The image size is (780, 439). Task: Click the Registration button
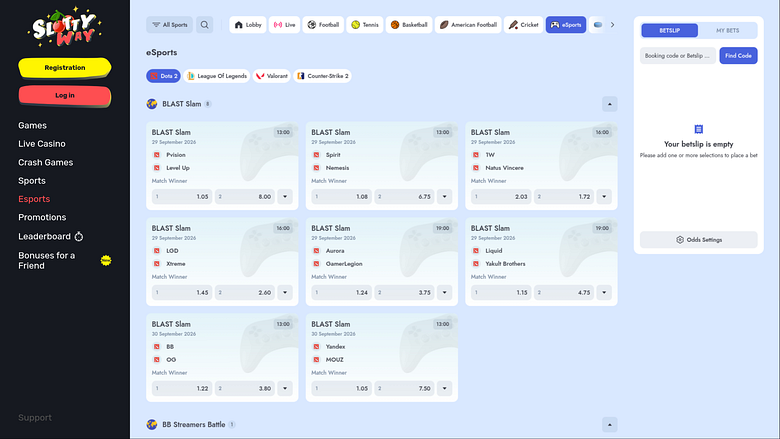[x=65, y=68]
